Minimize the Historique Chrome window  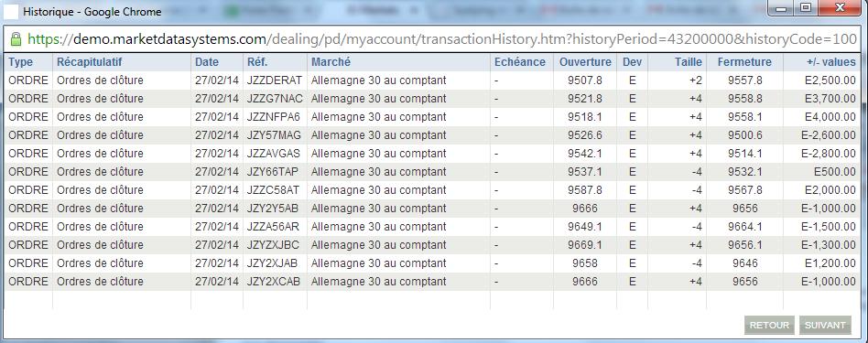click(782, 7)
